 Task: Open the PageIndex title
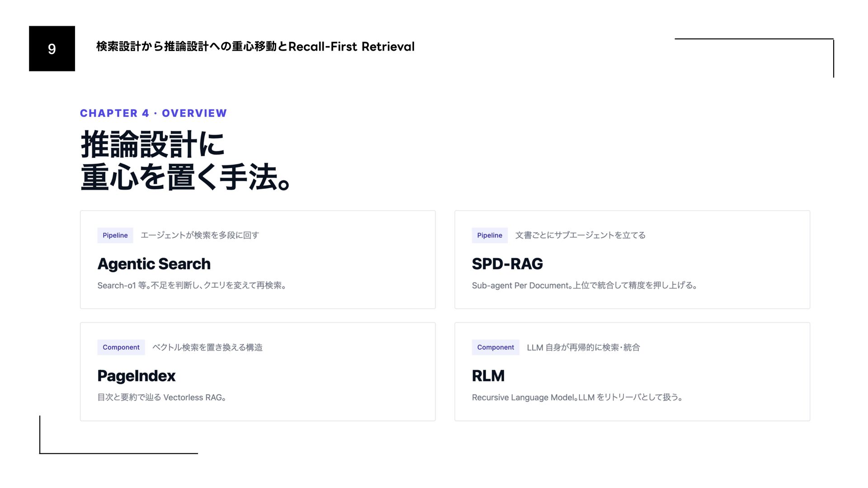point(136,376)
